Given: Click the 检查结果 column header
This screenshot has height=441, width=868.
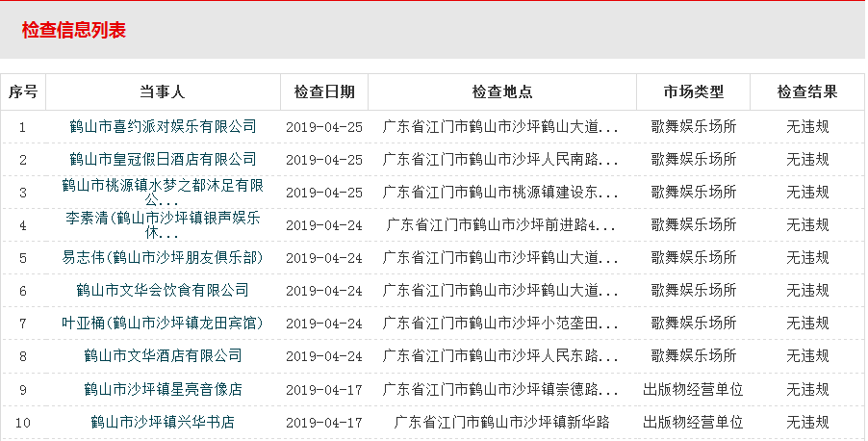Looking at the screenshot, I should point(807,92).
